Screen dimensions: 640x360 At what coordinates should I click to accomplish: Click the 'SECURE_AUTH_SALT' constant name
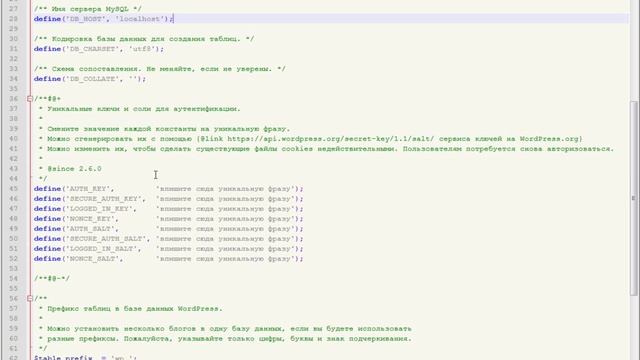tap(106, 239)
